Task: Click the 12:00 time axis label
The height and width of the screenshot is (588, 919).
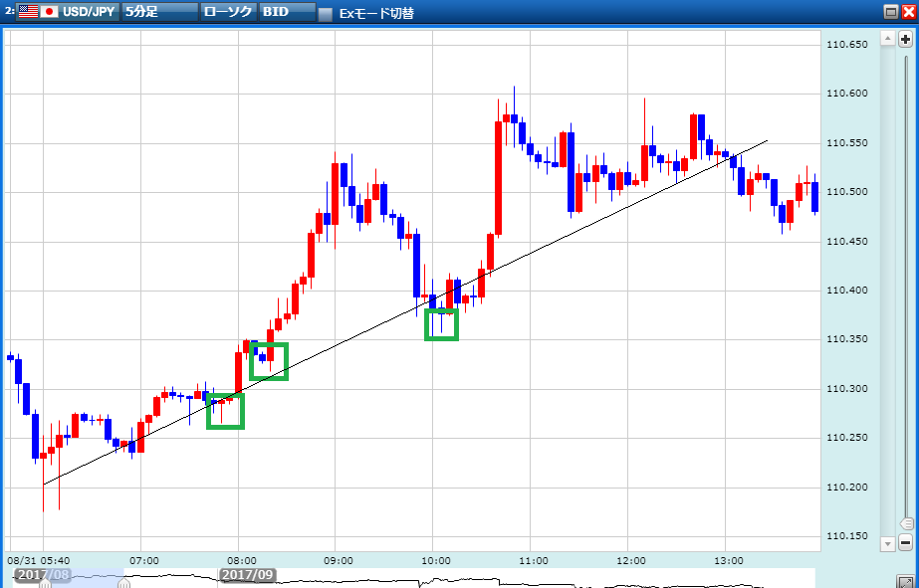Action: [631, 560]
